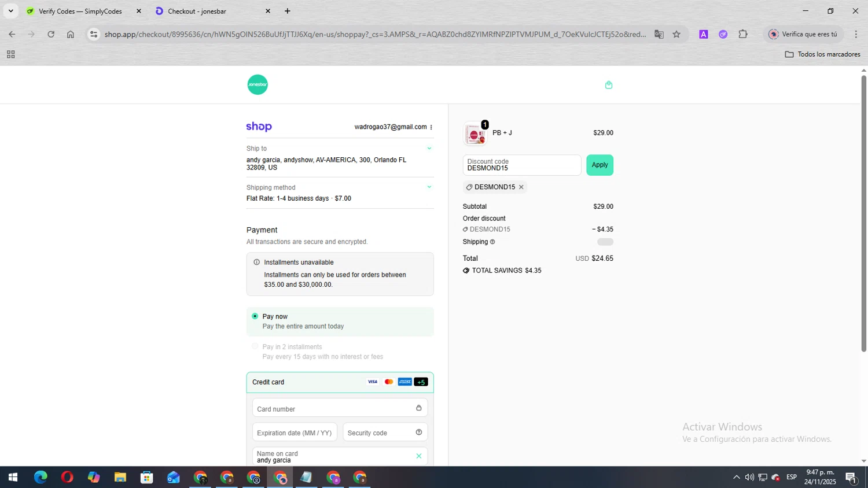Click the browser back arrow
This screenshot has width=868, height=488.
(12, 34)
